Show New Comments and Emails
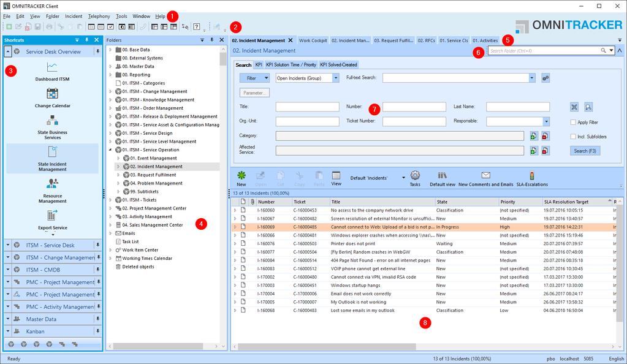This screenshot has width=627, height=364. coord(486,178)
